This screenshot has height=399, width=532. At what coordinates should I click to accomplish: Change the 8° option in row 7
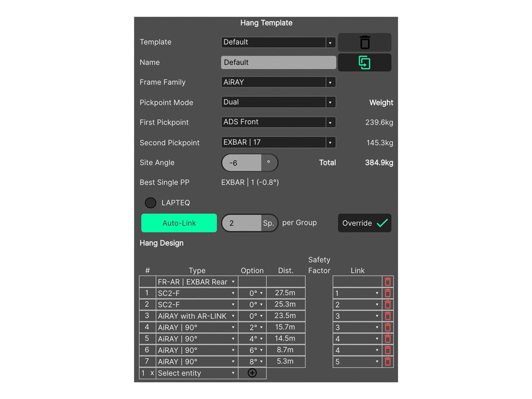(252, 362)
